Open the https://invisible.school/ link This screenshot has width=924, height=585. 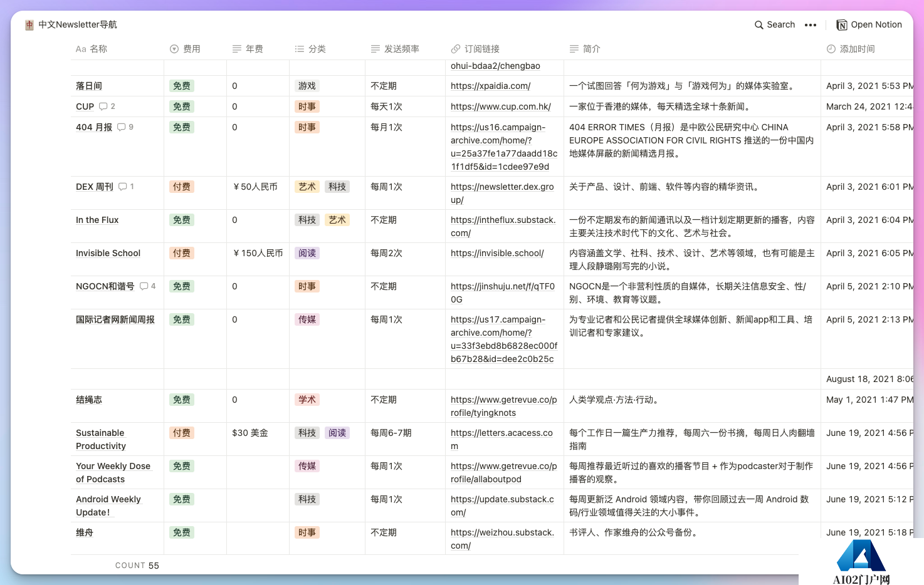point(497,254)
